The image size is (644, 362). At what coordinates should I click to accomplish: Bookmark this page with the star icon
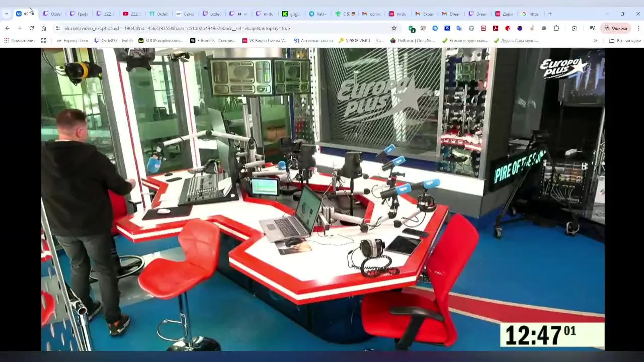(394, 28)
